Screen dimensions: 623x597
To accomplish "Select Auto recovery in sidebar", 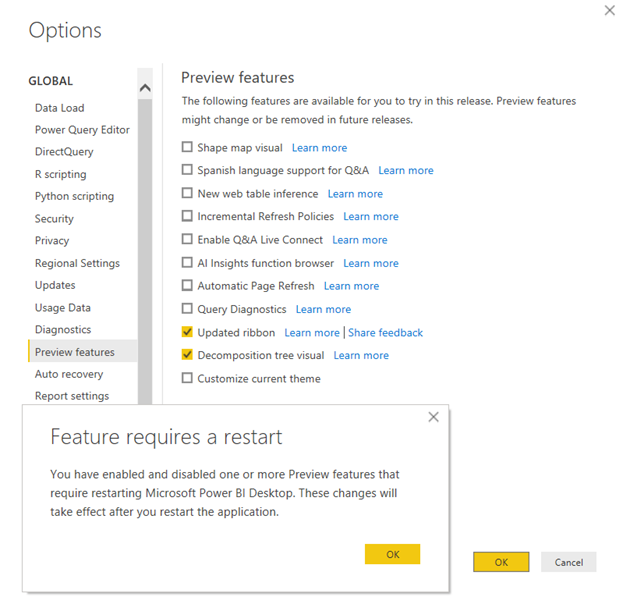I will click(68, 374).
